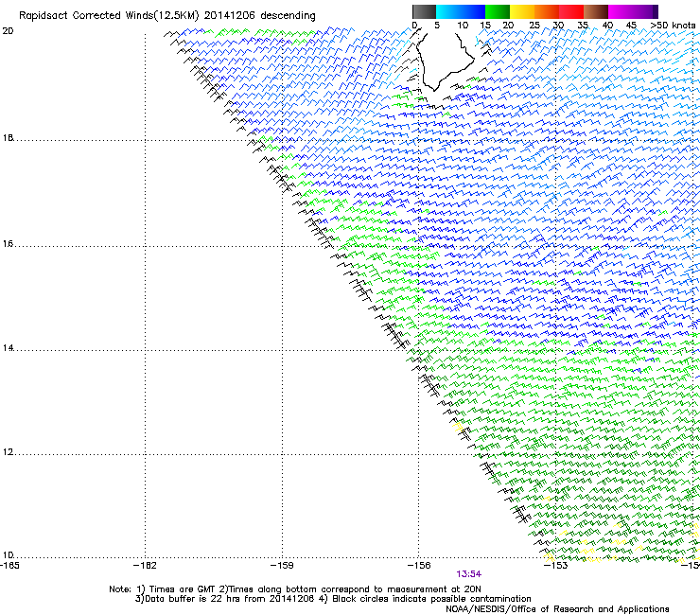This screenshot has width=700, height=615.
Task: Select the yellow 20-25 knots legend color
Action: [x=522, y=11]
